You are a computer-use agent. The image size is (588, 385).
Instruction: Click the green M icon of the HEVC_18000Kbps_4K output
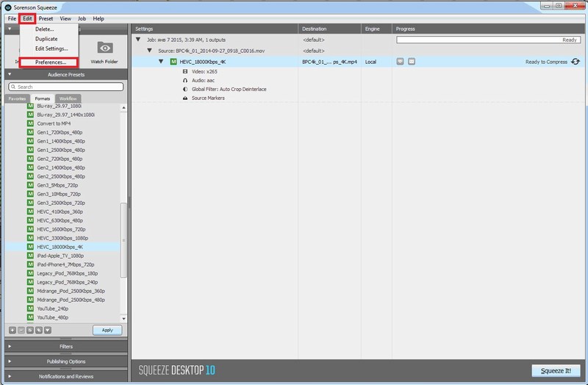(173, 62)
